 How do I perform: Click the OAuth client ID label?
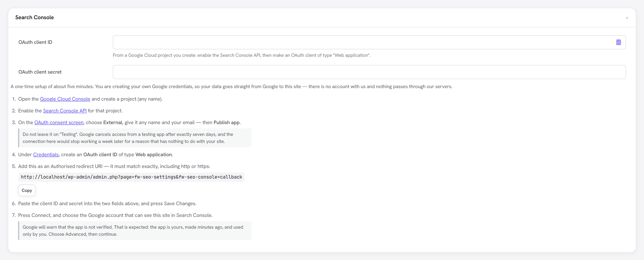(35, 42)
